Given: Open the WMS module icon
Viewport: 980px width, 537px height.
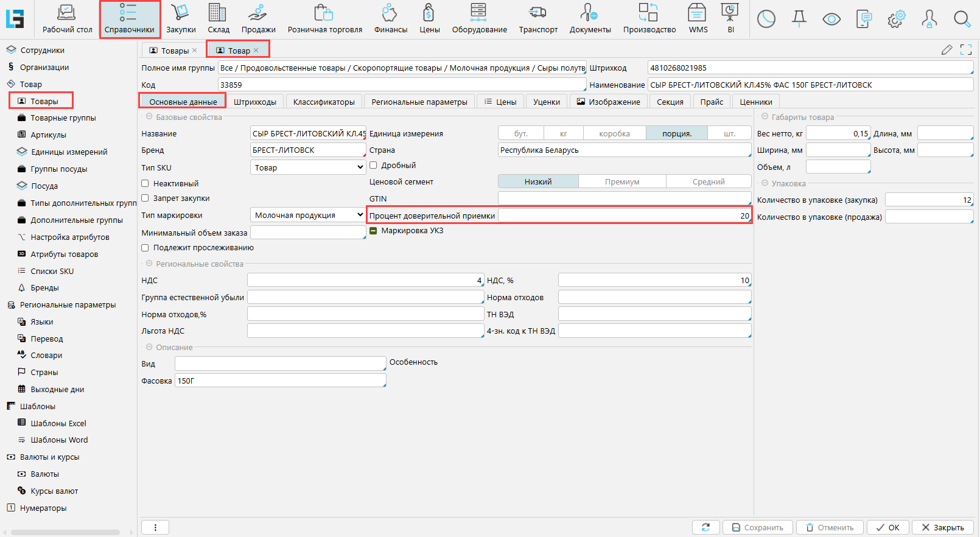Looking at the screenshot, I should [x=698, y=13].
